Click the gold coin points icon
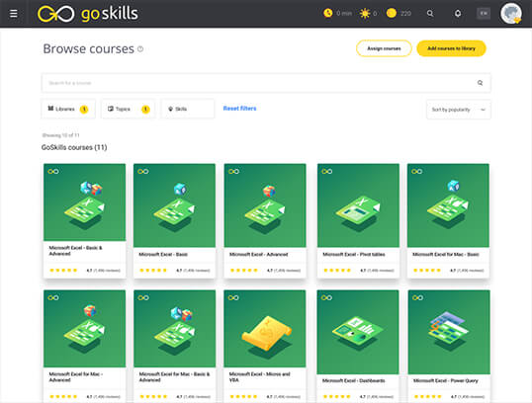 [x=392, y=13]
